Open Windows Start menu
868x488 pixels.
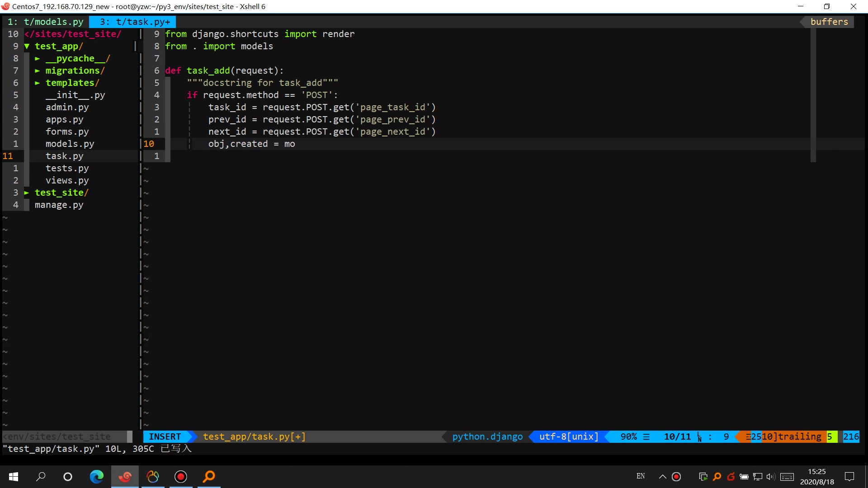click(x=14, y=476)
